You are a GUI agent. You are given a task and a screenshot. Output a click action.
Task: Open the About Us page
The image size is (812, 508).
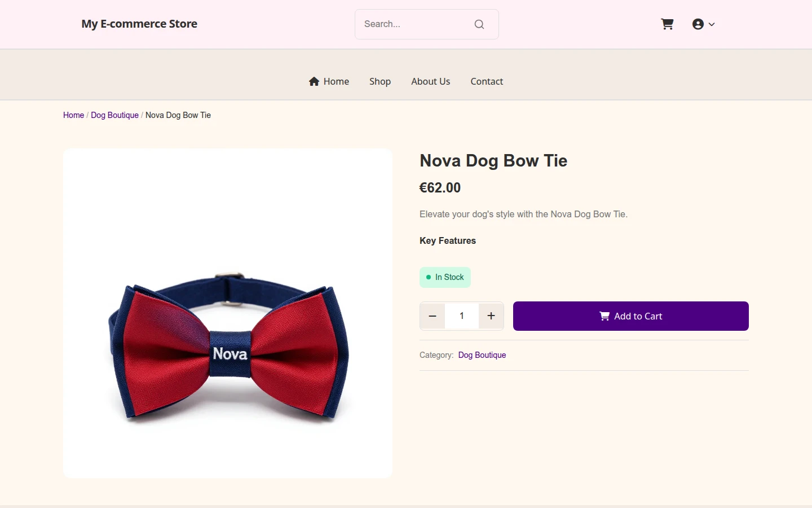431,81
